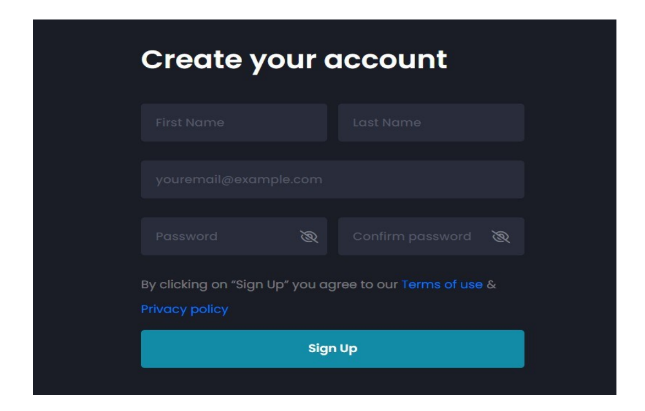645x411 pixels.
Task: Show password using the Password field eye icon
Action: (309, 237)
